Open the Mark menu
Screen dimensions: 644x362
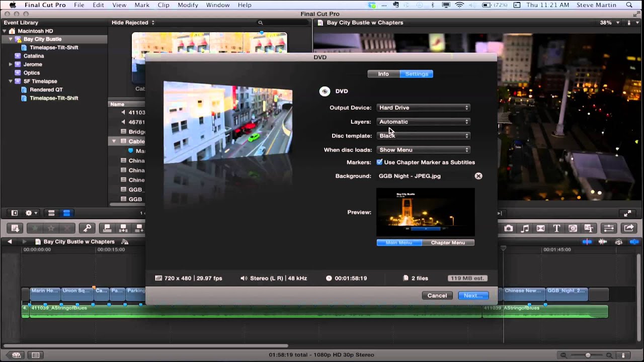pyautogui.click(x=142, y=5)
